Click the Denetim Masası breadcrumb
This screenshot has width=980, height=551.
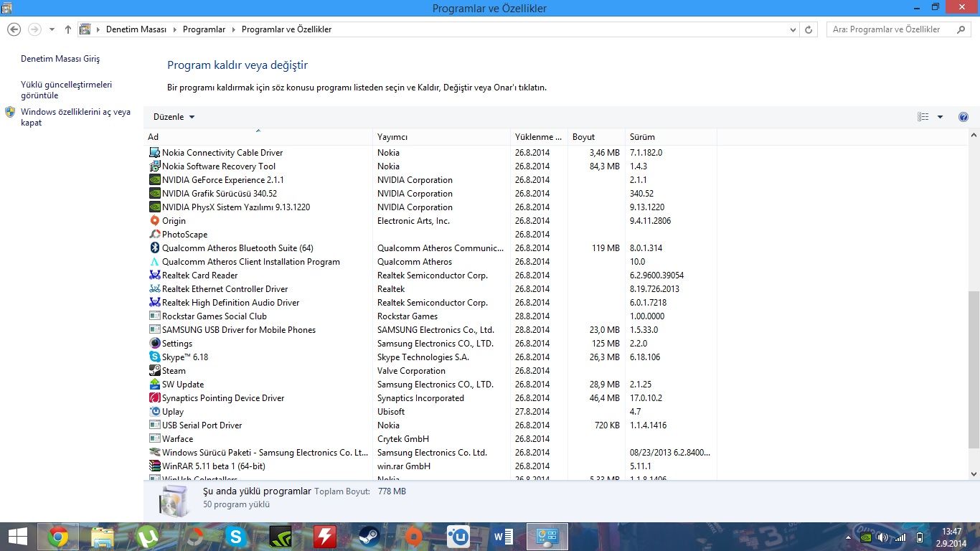click(x=136, y=29)
